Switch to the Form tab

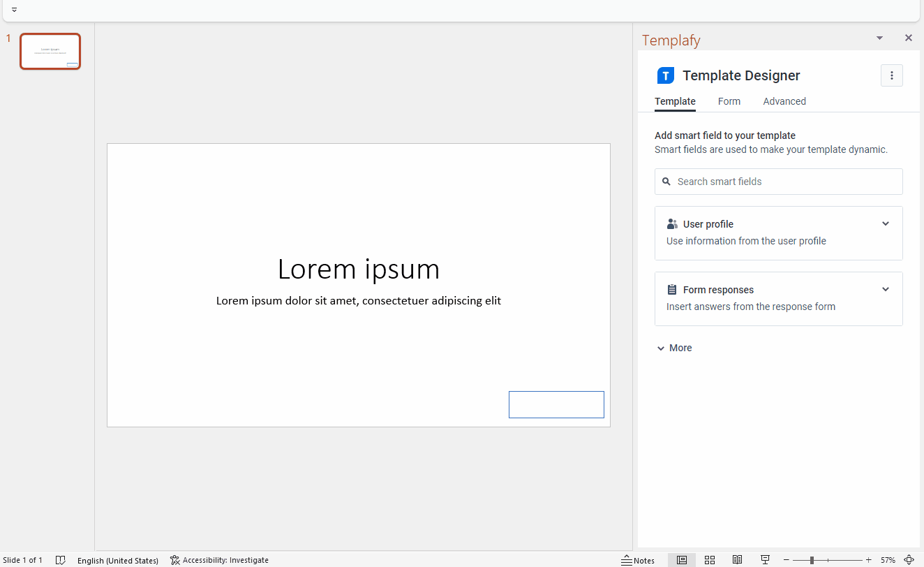(729, 101)
